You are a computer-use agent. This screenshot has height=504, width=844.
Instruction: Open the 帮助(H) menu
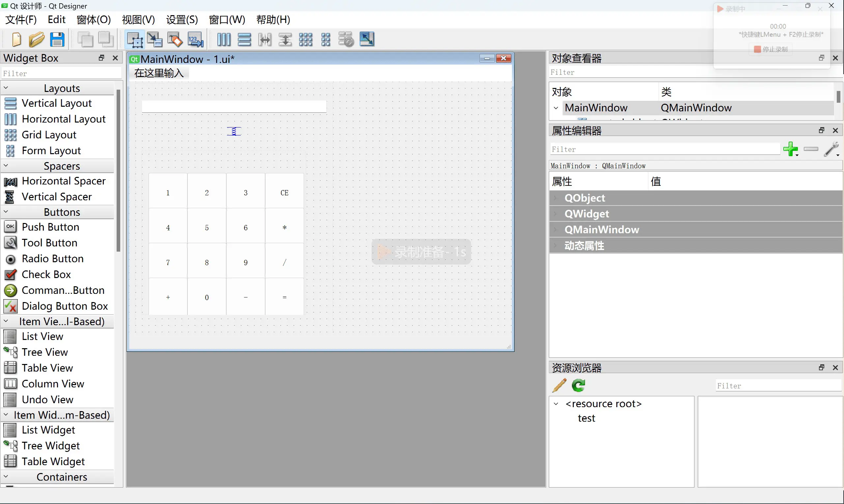pyautogui.click(x=273, y=20)
